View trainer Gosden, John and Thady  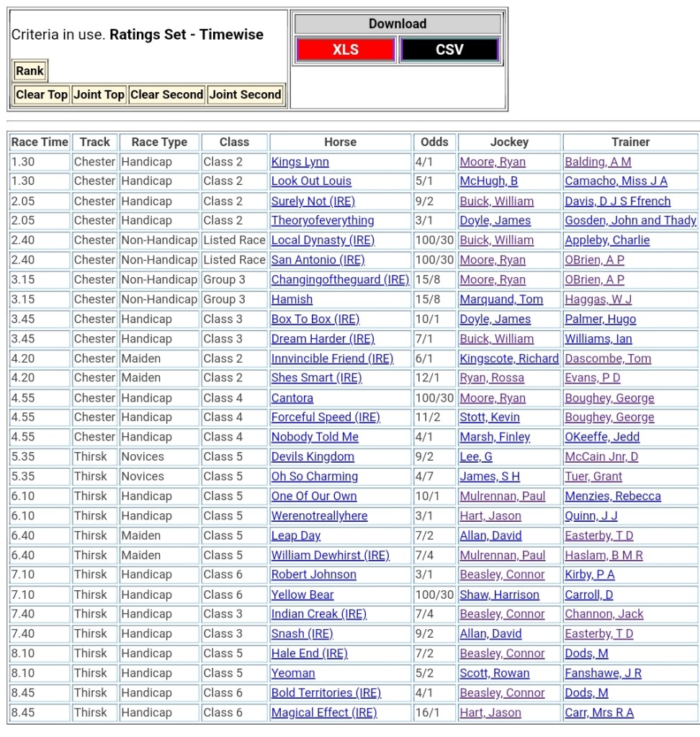pos(630,221)
